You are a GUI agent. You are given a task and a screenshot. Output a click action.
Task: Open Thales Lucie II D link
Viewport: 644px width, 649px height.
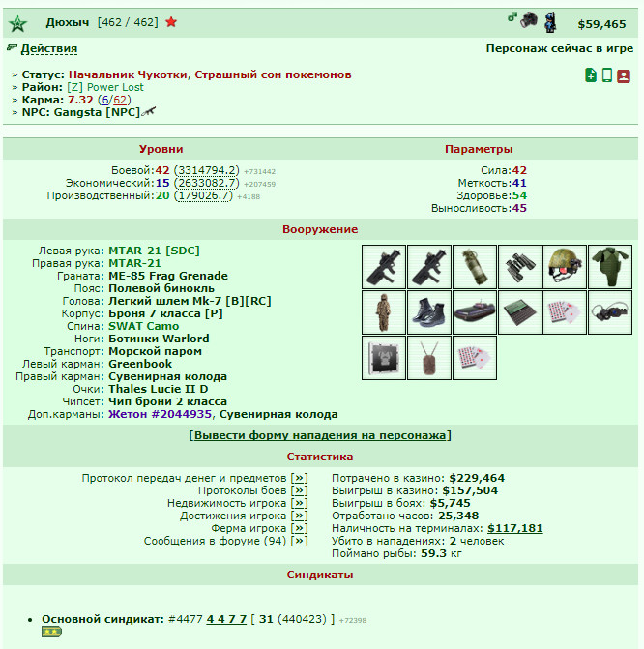point(159,389)
